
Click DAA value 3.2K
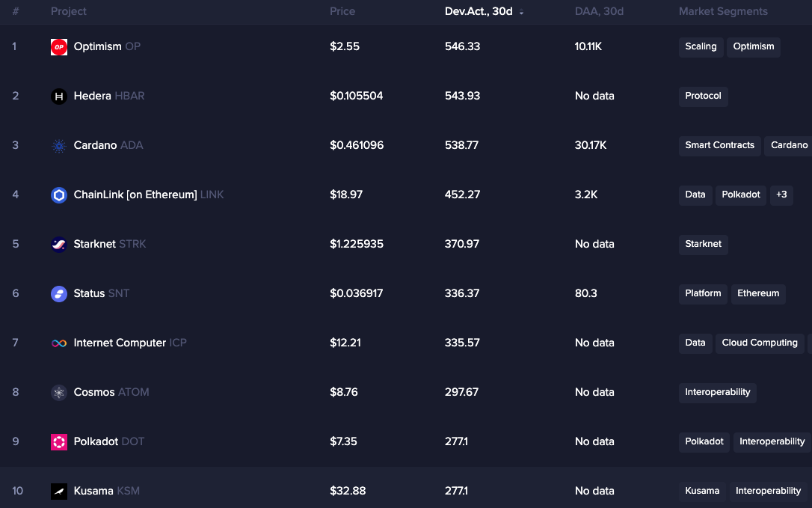pyautogui.click(x=586, y=195)
